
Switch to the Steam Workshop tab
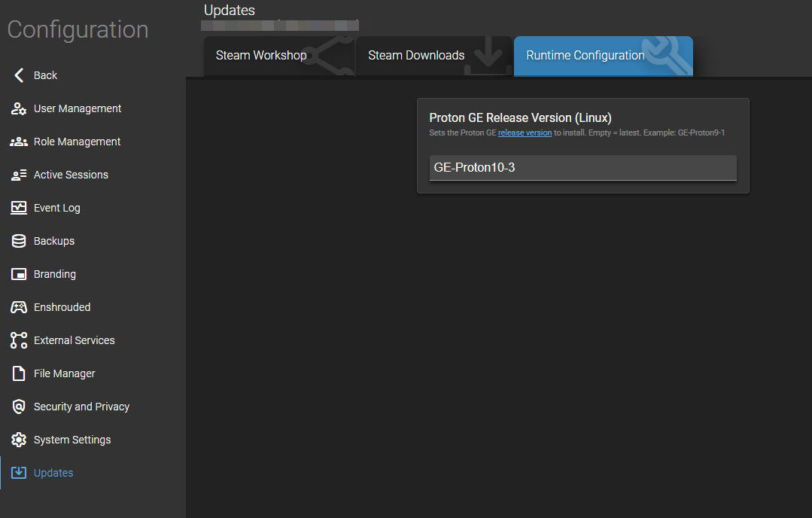coord(261,56)
